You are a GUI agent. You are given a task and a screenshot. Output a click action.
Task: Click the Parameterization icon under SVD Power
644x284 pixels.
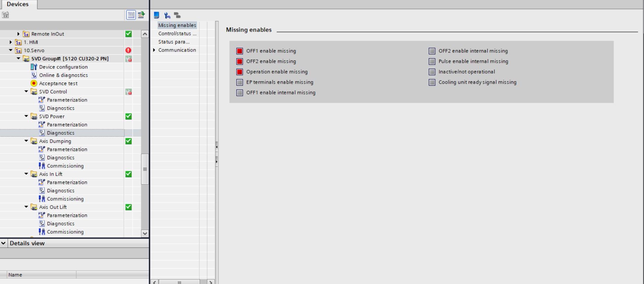[42, 124]
